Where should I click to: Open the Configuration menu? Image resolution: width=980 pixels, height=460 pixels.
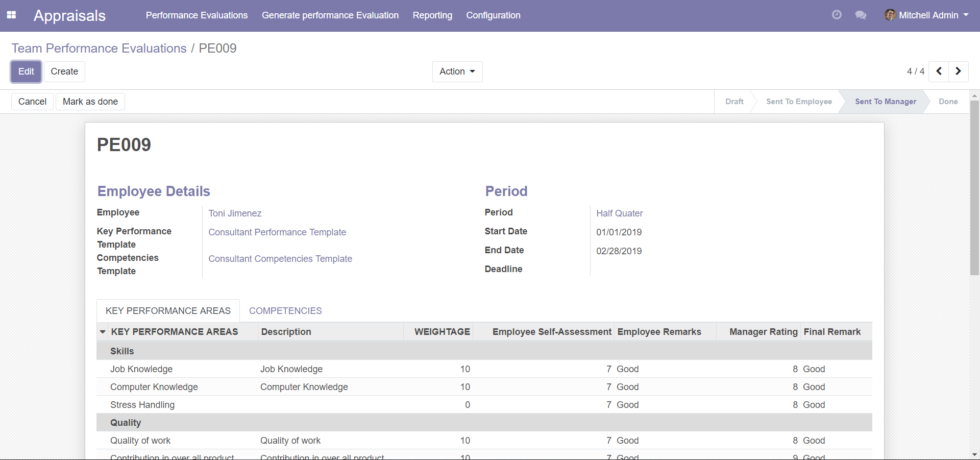(493, 15)
